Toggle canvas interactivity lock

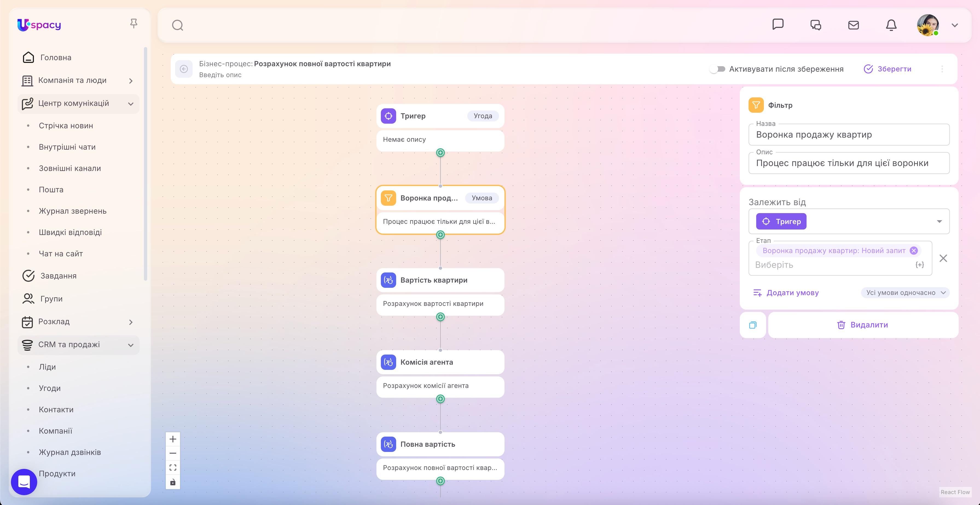173,482
